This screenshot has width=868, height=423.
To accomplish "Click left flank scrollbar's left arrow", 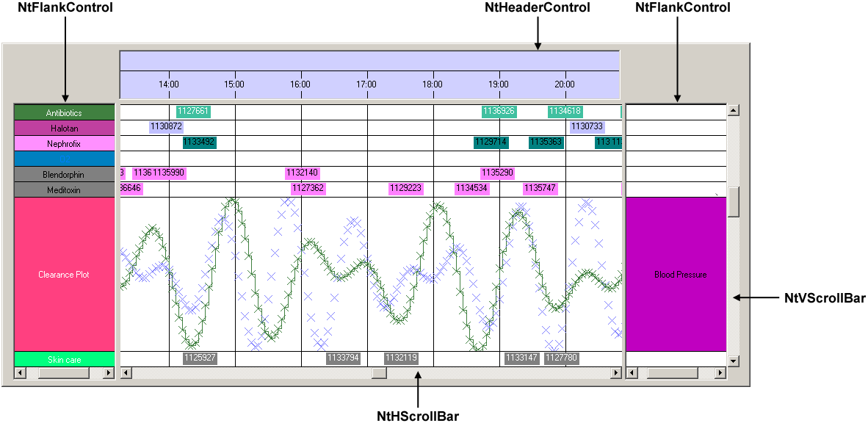I will pyautogui.click(x=19, y=373).
